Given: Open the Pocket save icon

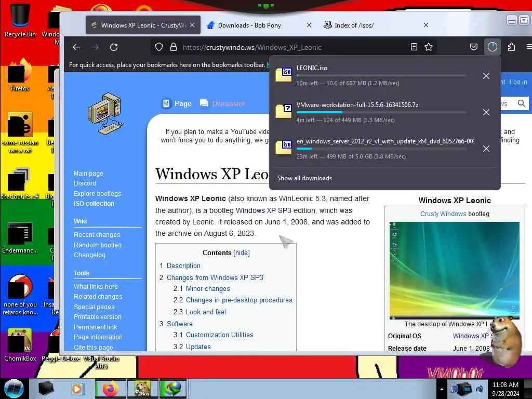Looking at the screenshot, I should click(474, 47).
